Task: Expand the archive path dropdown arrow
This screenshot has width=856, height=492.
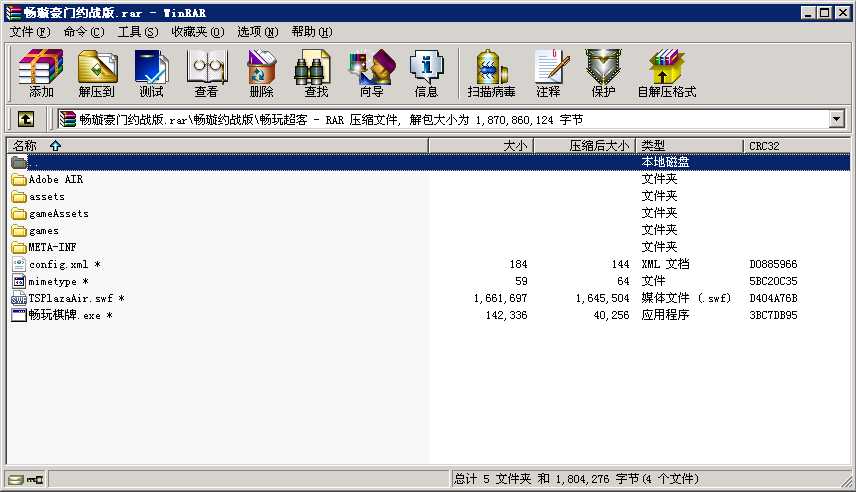Action: tap(836, 119)
